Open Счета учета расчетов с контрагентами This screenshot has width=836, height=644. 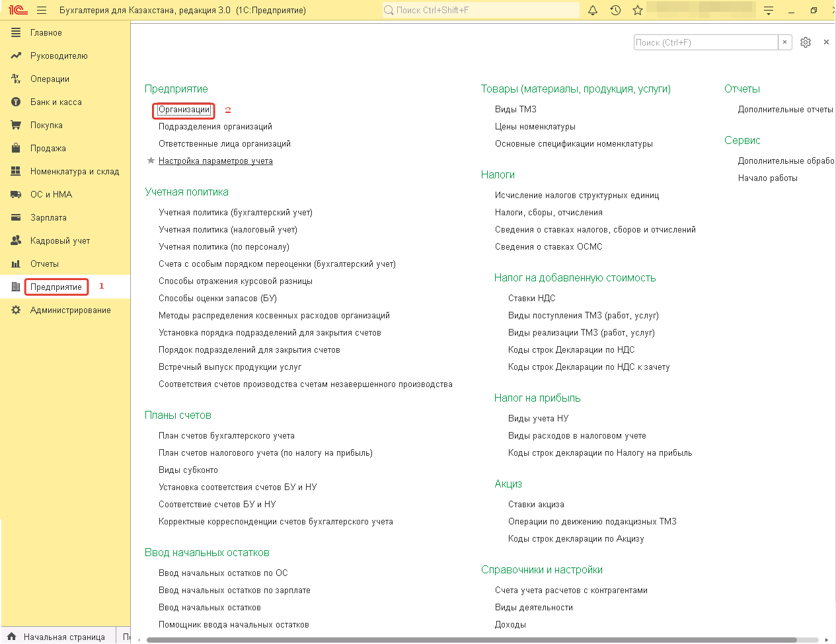(571, 590)
